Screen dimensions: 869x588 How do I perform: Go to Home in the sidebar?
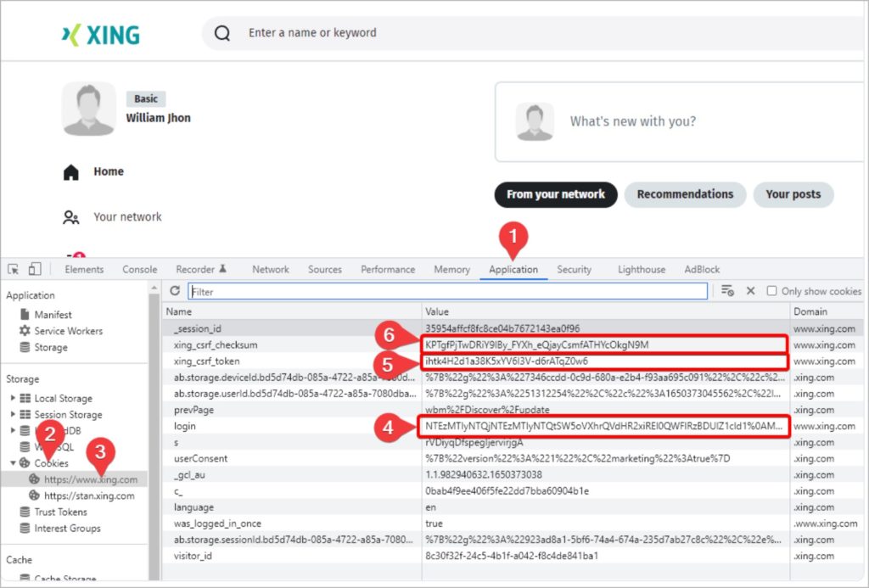[109, 171]
